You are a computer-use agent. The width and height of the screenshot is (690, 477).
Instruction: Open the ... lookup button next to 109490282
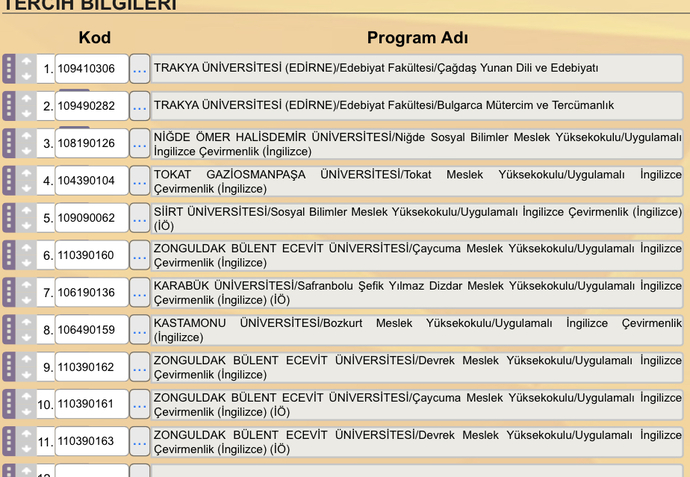click(139, 106)
